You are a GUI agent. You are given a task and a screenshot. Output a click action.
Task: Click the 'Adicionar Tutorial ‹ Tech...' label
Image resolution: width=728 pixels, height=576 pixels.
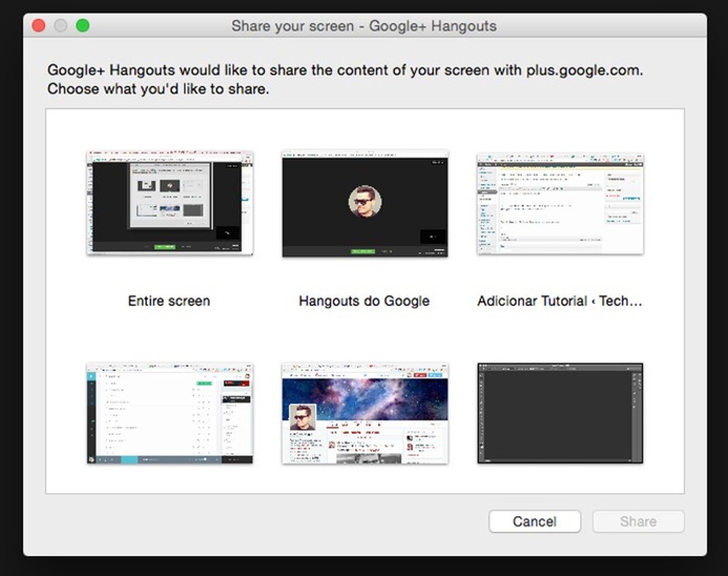pyautogui.click(x=559, y=301)
